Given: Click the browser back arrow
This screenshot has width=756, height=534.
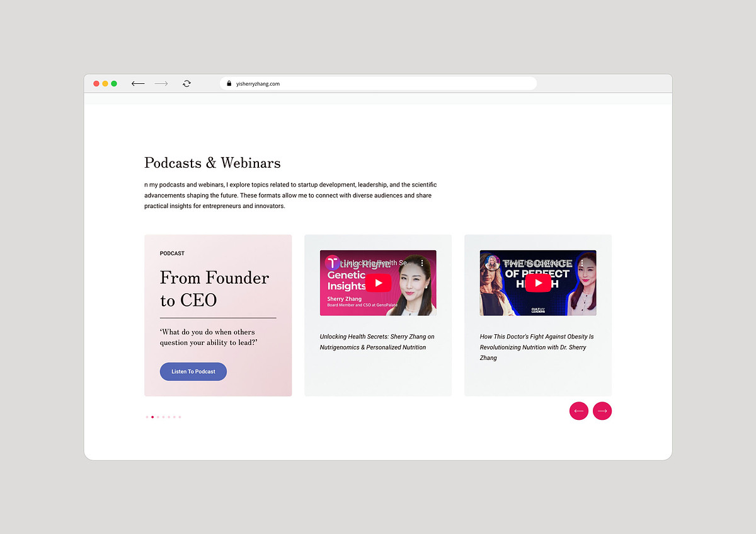Looking at the screenshot, I should click(x=138, y=84).
